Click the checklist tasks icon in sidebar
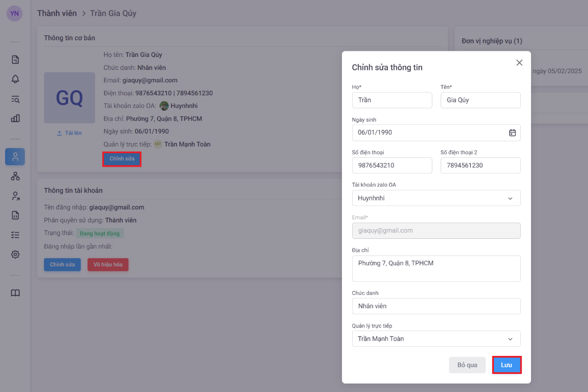Image resolution: width=588 pixels, height=392 pixels. click(15, 235)
